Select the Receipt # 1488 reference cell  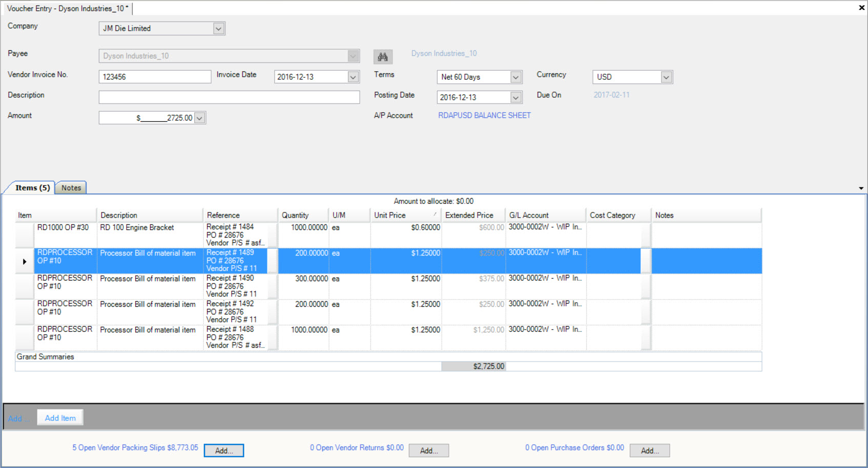236,337
